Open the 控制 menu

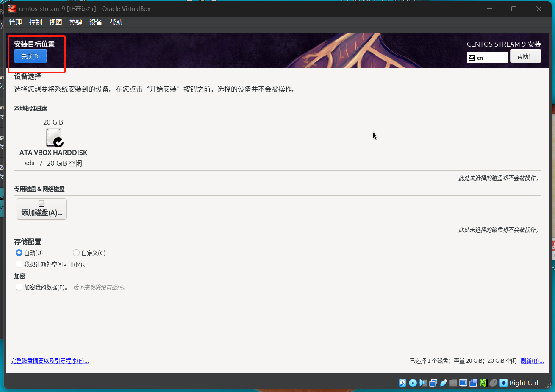pos(36,22)
